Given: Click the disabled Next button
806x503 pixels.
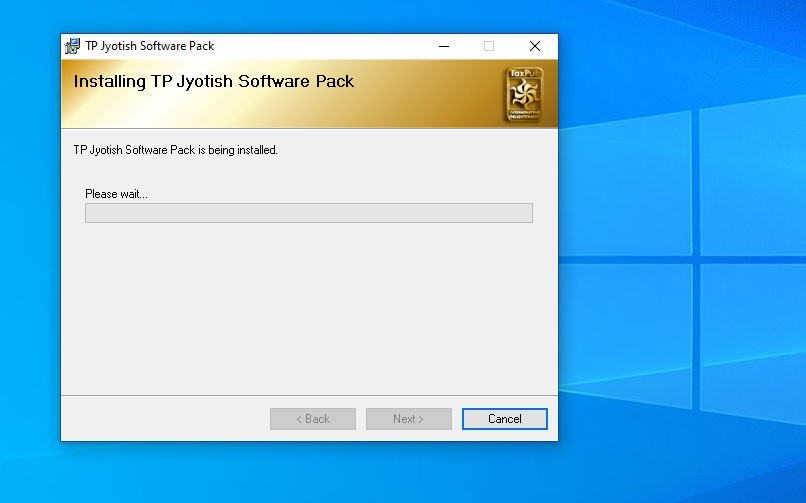Looking at the screenshot, I should (x=408, y=419).
